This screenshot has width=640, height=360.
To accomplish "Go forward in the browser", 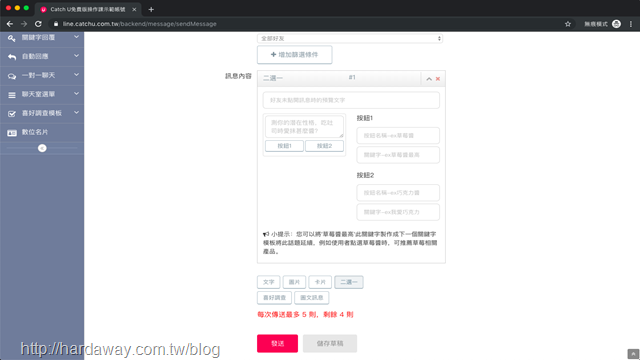I will coord(24,24).
